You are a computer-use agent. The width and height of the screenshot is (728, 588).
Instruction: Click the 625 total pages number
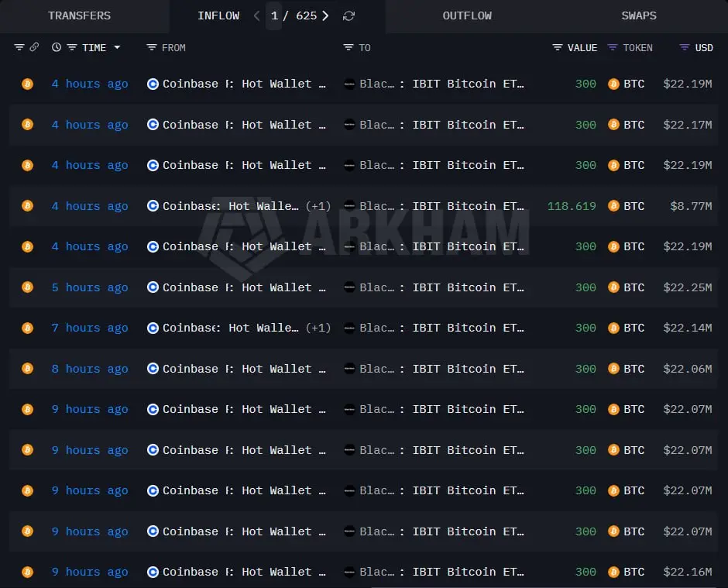click(x=307, y=15)
